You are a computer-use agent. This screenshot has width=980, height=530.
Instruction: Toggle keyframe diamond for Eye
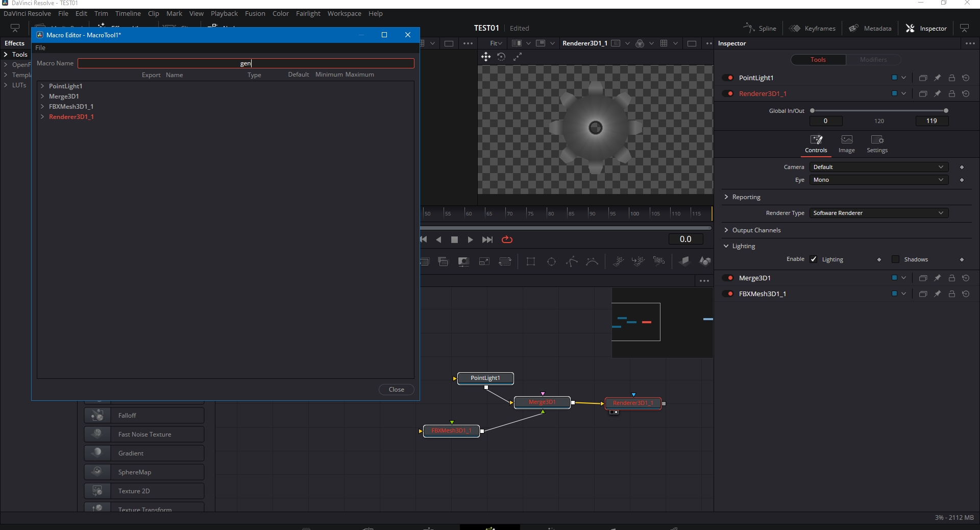click(x=962, y=180)
